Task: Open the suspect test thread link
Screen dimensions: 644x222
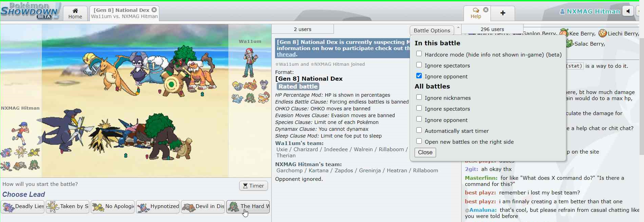Action: pyautogui.click(x=286, y=54)
